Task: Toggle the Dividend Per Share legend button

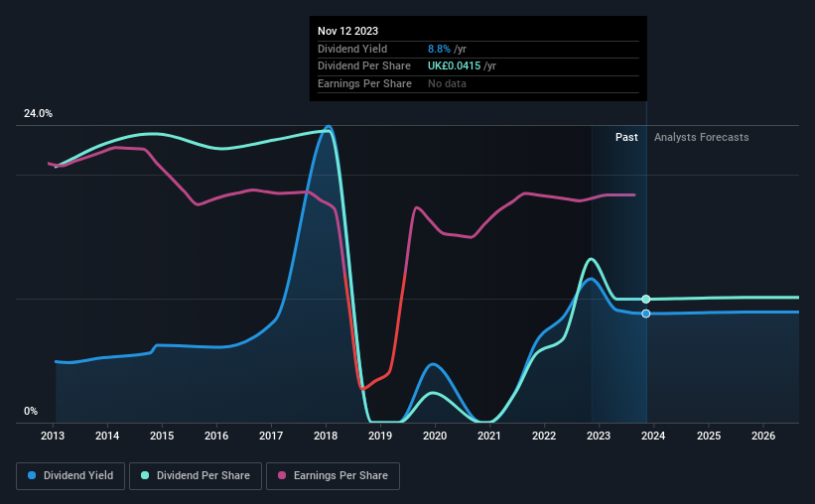Action: click(196, 476)
